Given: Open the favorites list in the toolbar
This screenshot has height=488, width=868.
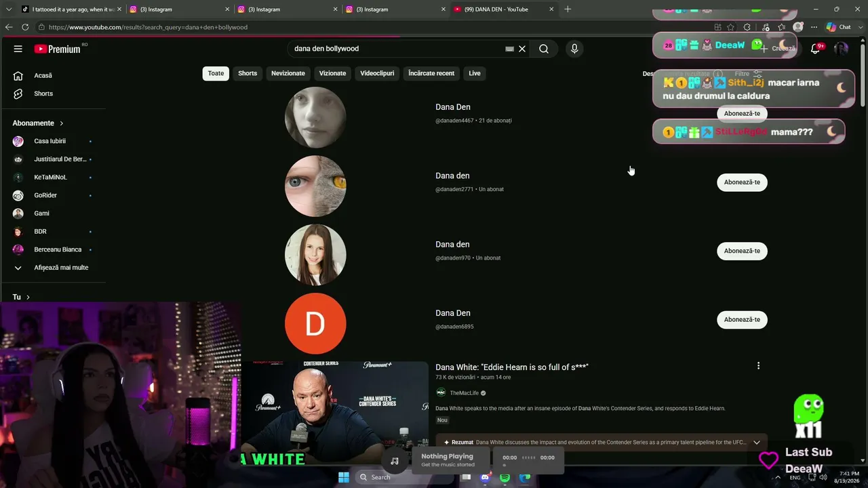Looking at the screenshot, I should coord(782,27).
